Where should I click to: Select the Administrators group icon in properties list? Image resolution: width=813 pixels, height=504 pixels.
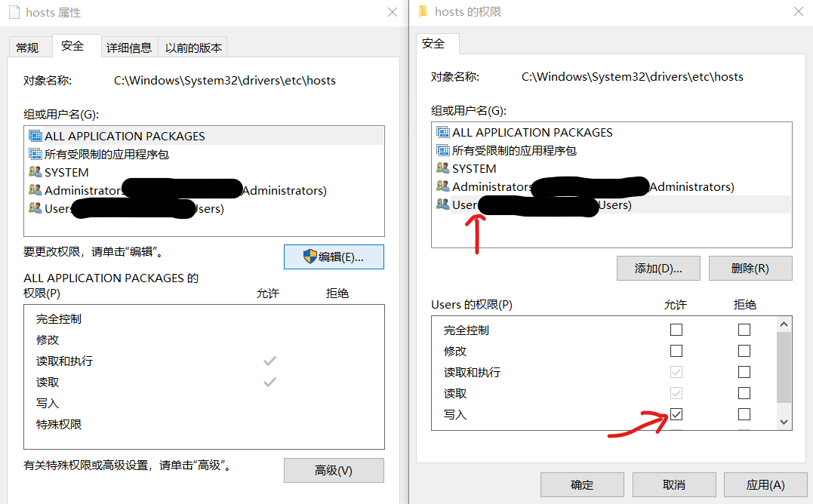pos(35,189)
